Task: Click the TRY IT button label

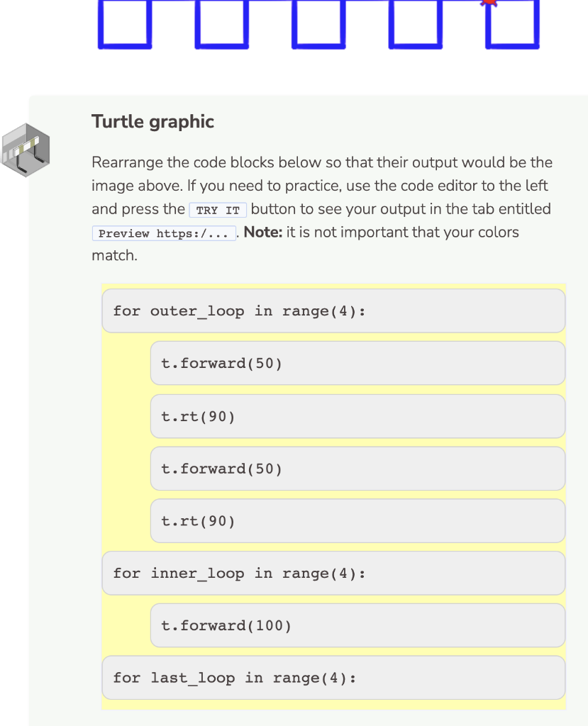Action: pos(218,210)
